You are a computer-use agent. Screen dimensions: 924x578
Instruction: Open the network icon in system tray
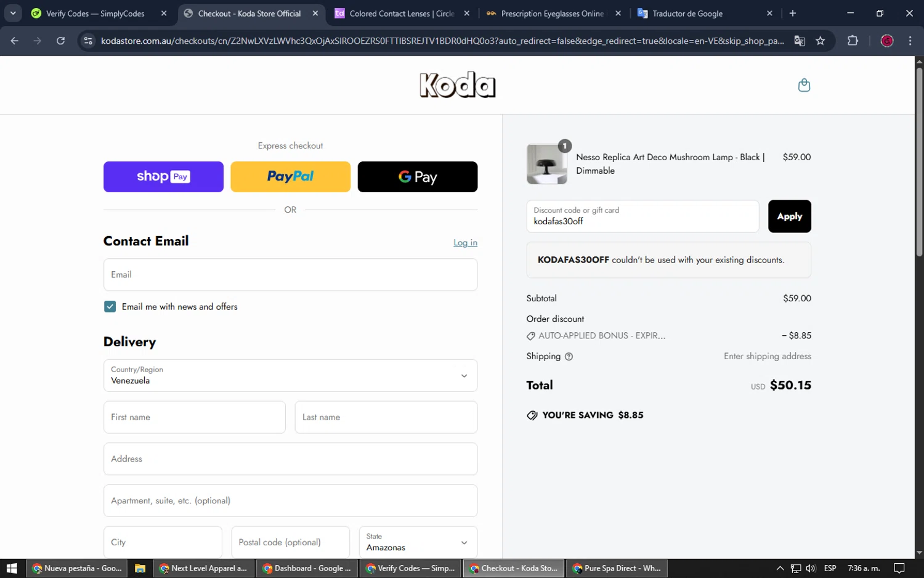796,568
